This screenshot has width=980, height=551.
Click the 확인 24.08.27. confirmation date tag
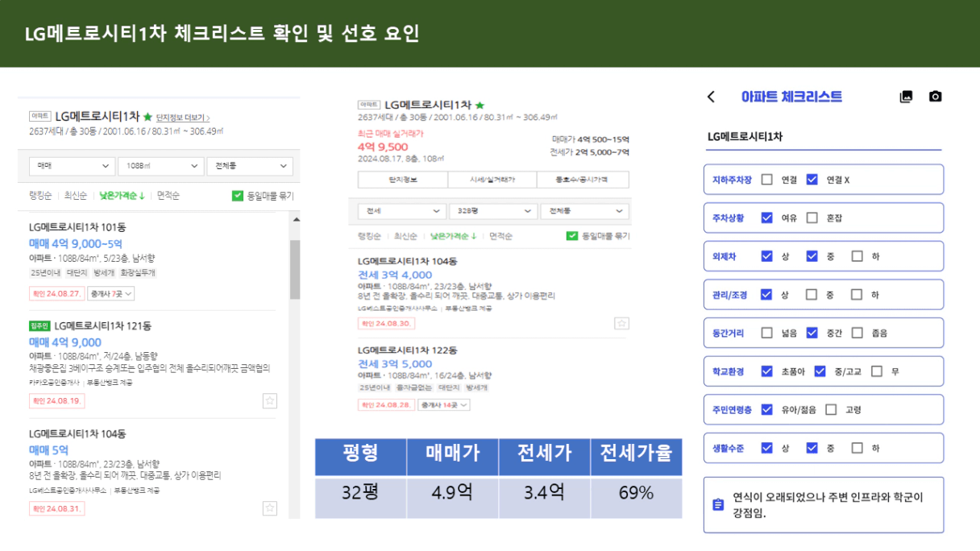(x=56, y=293)
